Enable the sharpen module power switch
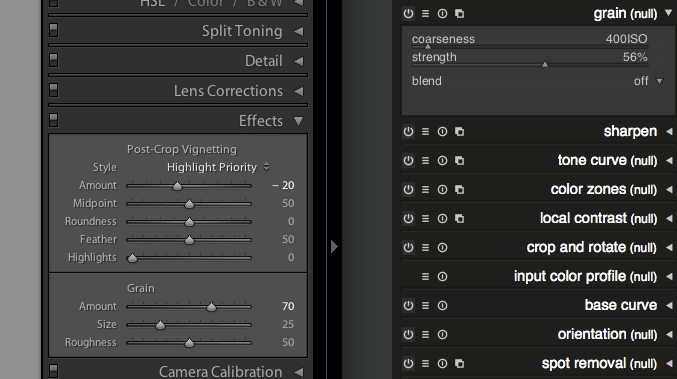677x379 pixels. (408, 132)
